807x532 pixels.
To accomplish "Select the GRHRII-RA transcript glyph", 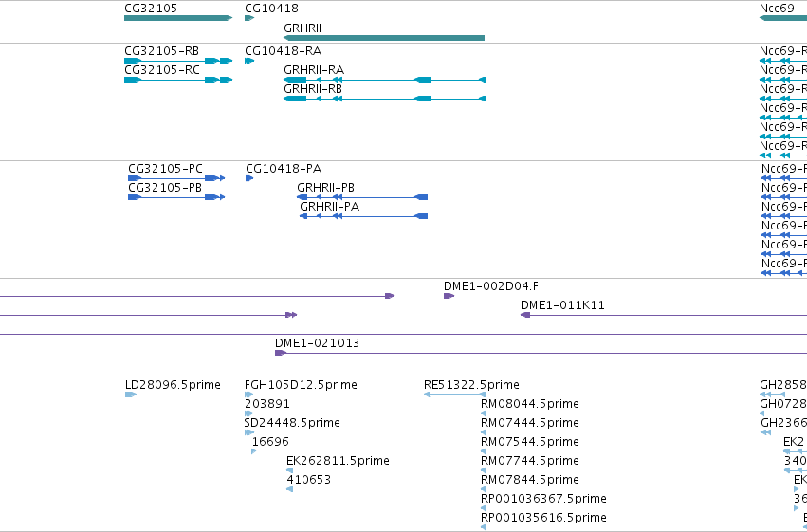I will 384,80.
